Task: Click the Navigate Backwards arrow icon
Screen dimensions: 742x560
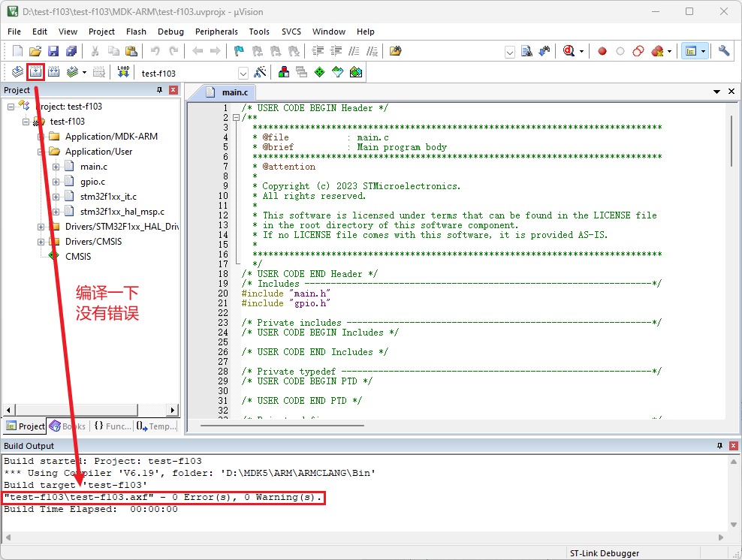Action: 198,51
